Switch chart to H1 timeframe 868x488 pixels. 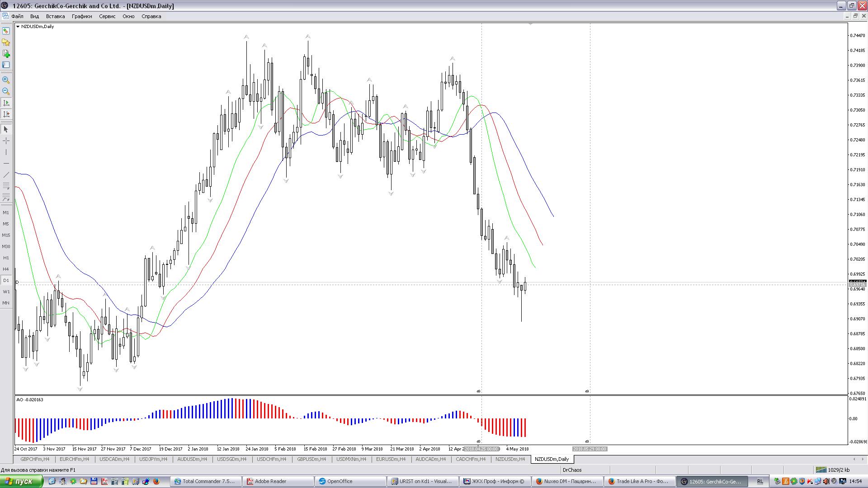click(x=6, y=258)
